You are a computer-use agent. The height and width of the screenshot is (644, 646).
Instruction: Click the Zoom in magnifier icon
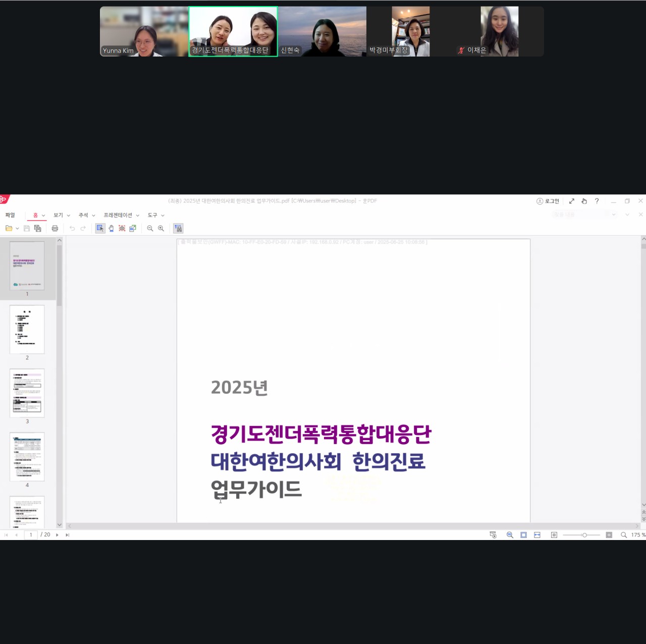pos(161,229)
